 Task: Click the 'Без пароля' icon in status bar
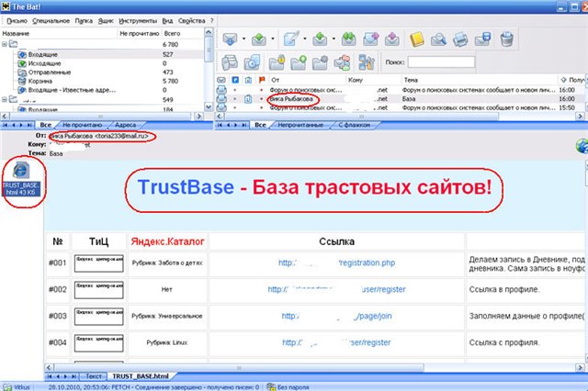click(x=271, y=387)
